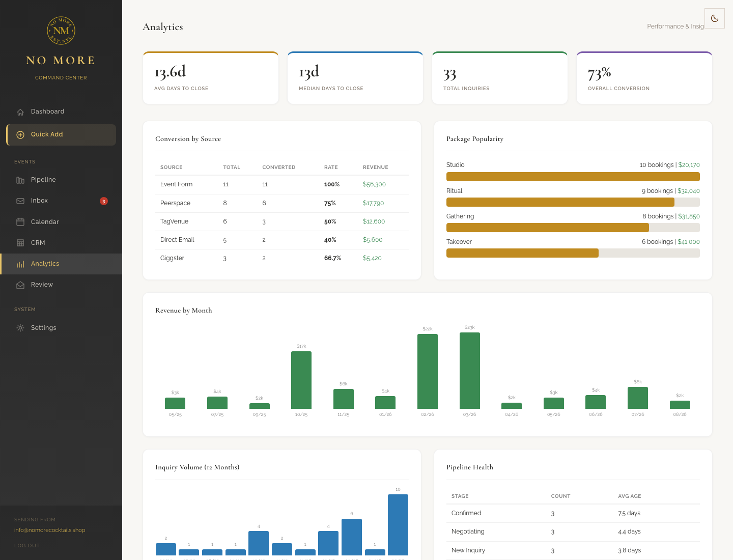This screenshot has width=733, height=560.
Task: Click the 02/26 revenue bar
Action: click(428, 371)
